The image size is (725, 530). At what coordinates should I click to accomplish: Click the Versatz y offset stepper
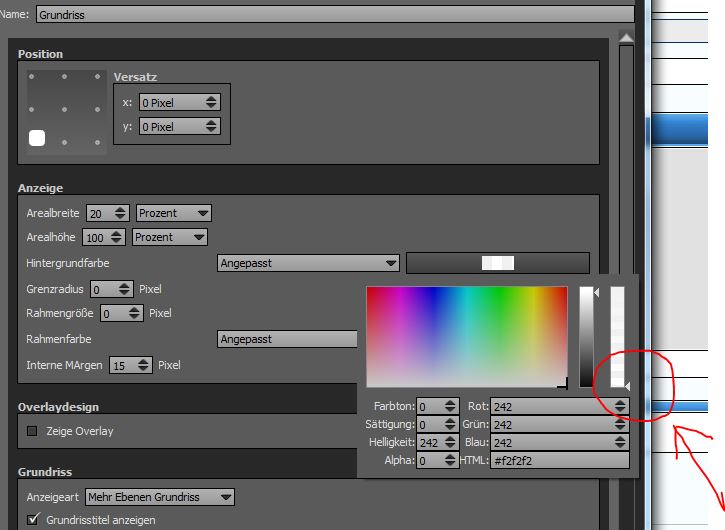(210, 127)
